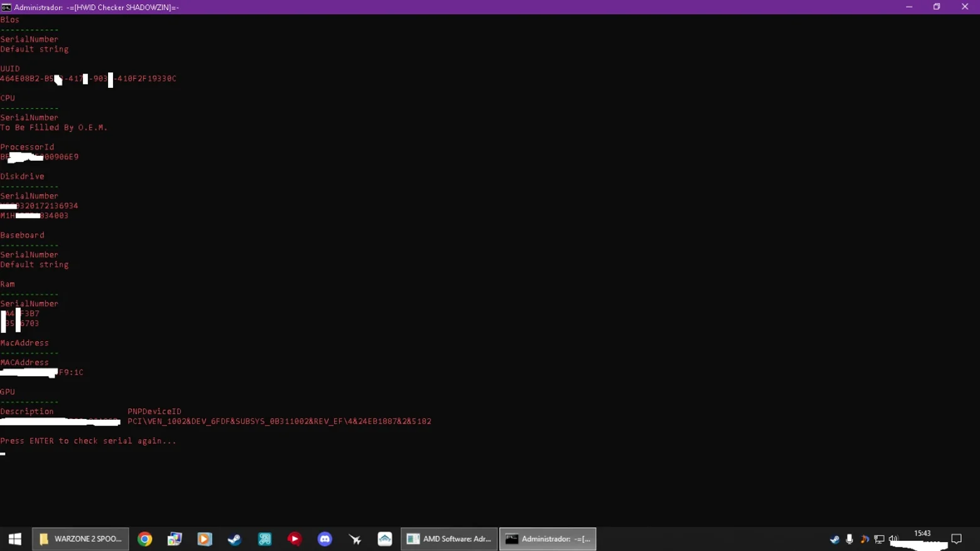Image resolution: width=980 pixels, height=551 pixels.
Task: Click the orange music-note tray icon
Action: tap(864, 539)
